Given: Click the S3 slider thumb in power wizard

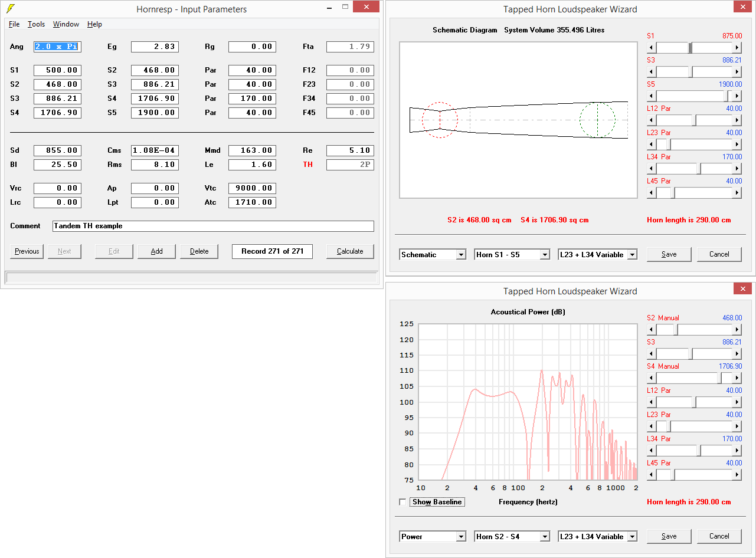Looking at the screenshot, I should [690, 354].
